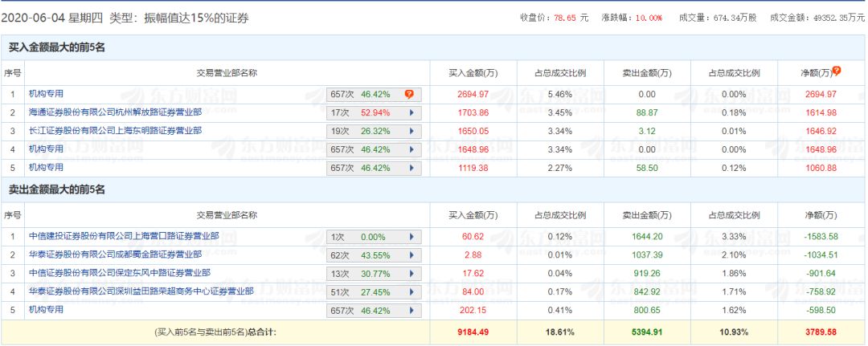Screen dimensions: 868x346
Task: Open the 机构专用 link in the 1648.96 row
Action: pyautogui.click(x=46, y=149)
